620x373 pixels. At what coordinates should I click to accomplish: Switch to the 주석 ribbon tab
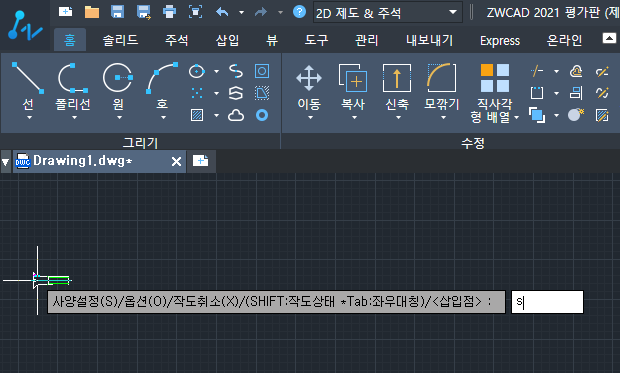(176, 40)
